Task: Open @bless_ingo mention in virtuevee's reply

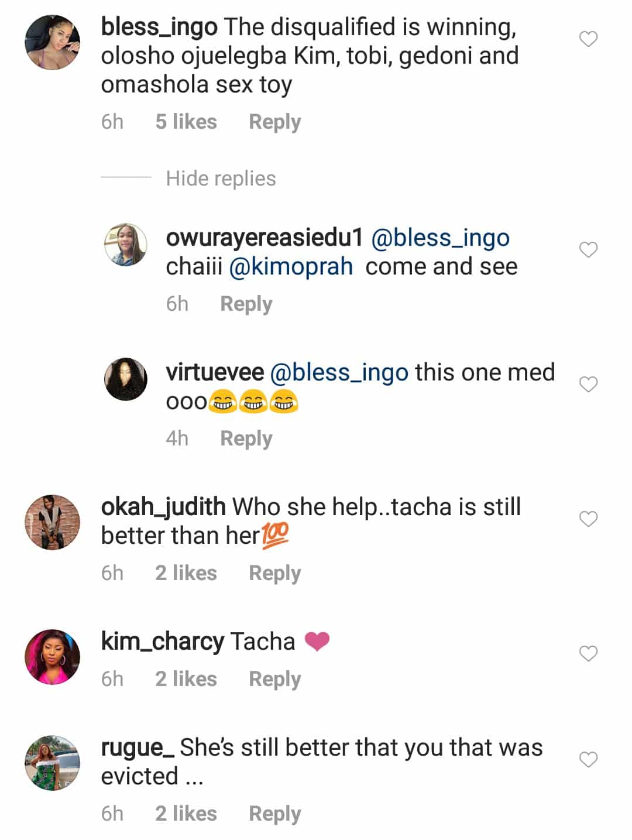Action: point(339,373)
